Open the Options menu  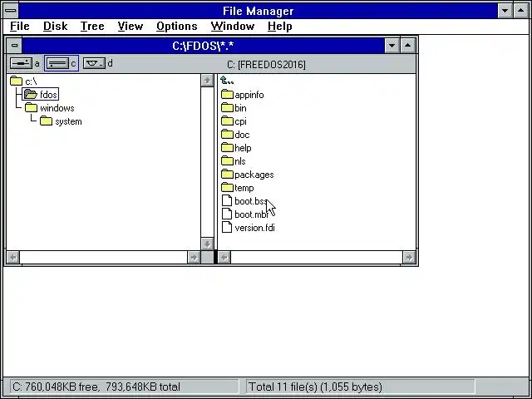[x=177, y=26]
